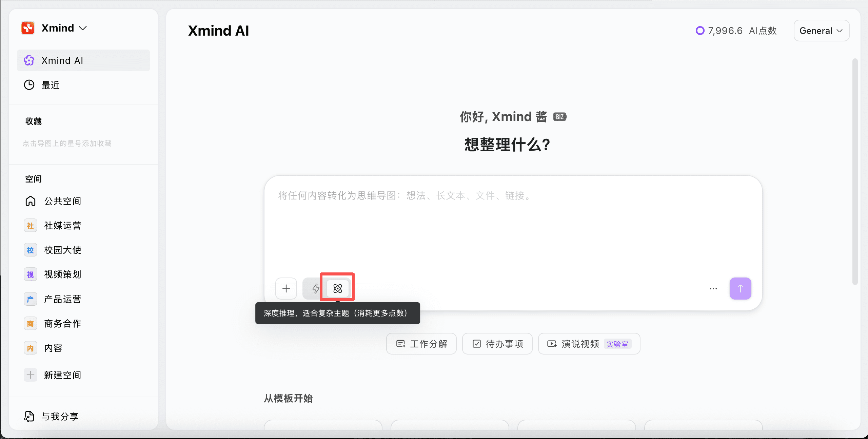Open 与我分享 shared with me
This screenshot has width=868, height=439.
point(83,416)
